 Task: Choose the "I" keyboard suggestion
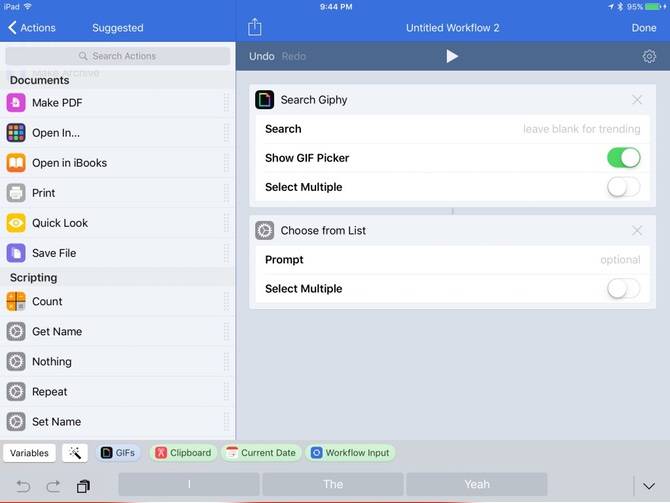pos(189,484)
